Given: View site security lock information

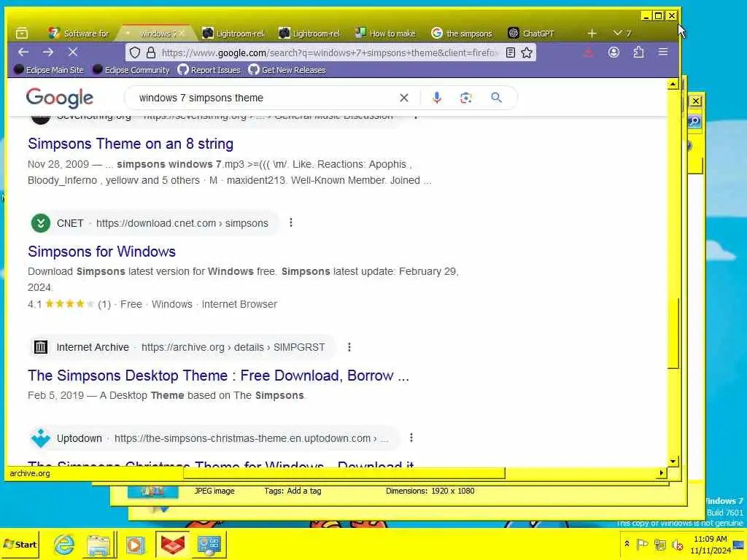Looking at the screenshot, I should click(x=151, y=52).
